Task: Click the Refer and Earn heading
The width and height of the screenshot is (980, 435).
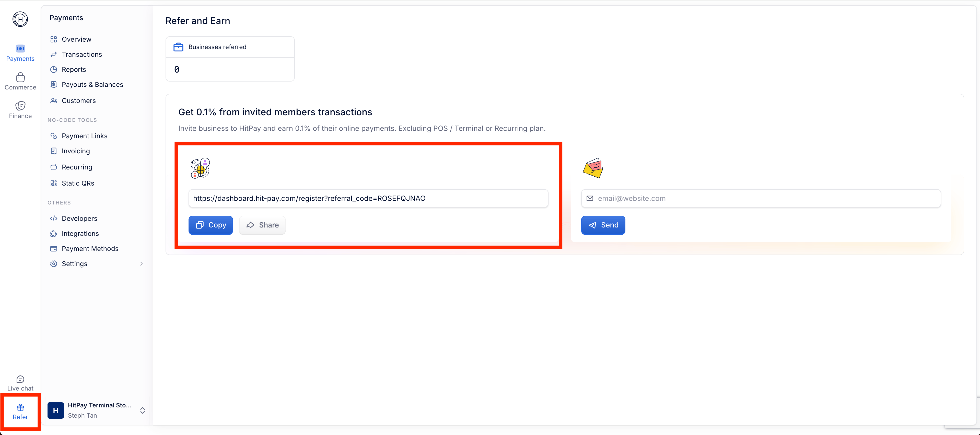Action: pos(198,20)
